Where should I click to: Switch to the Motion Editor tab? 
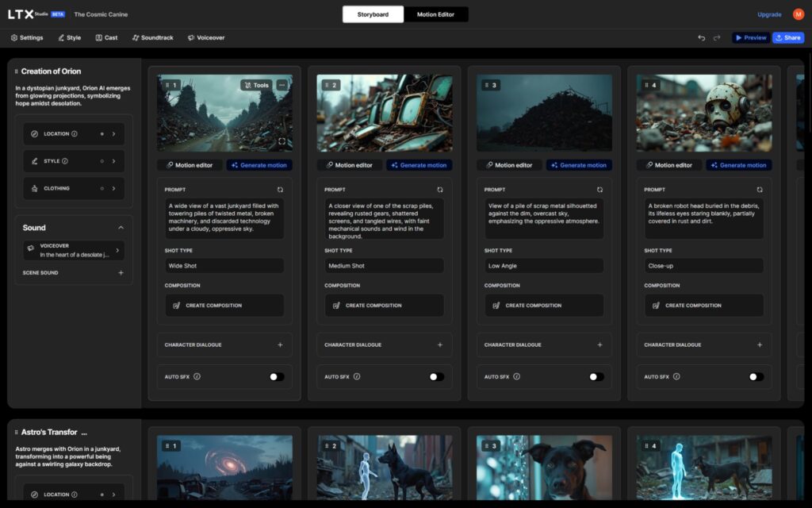point(435,14)
